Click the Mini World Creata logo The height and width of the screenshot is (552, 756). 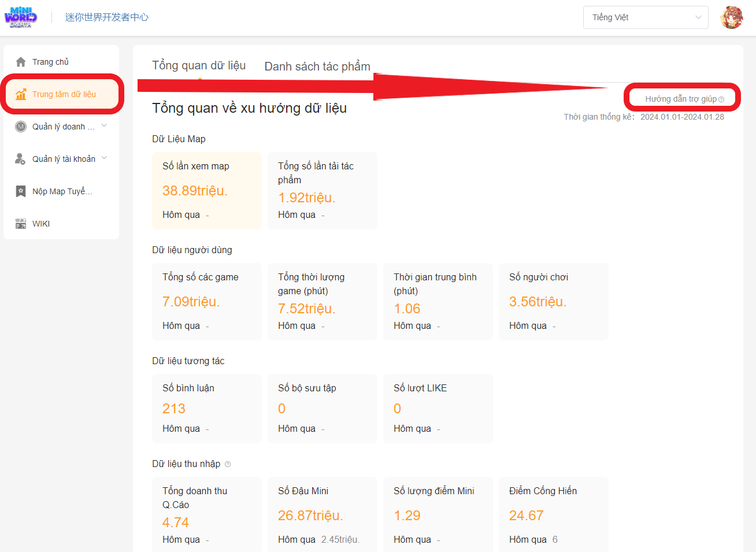click(x=21, y=17)
